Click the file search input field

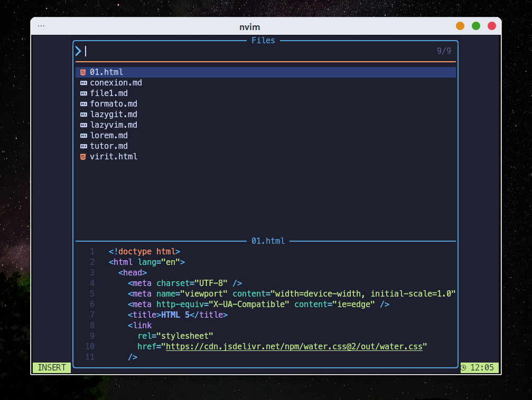(254, 51)
